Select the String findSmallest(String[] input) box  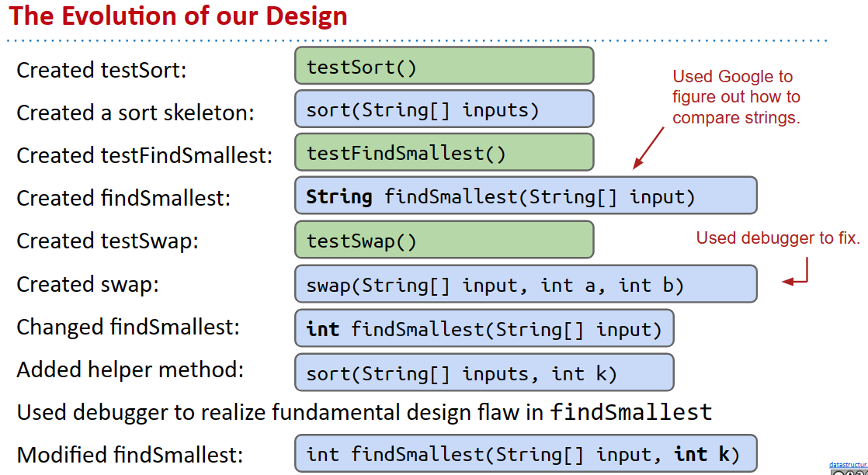(x=525, y=196)
